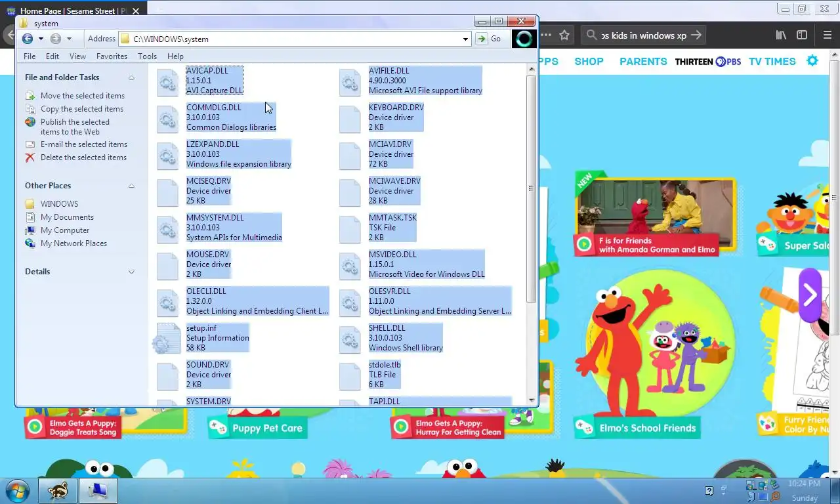This screenshot has height=504, width=840.
Task: Click the raccoon icon in the taskbar
Action: point(58,490)
